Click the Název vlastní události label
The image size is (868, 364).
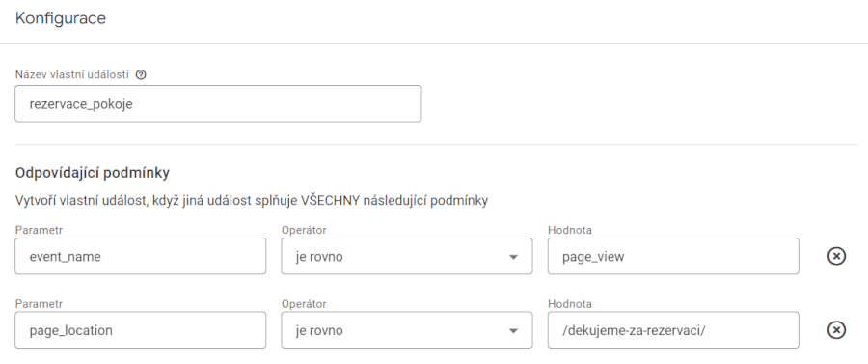tap(72, 74)
